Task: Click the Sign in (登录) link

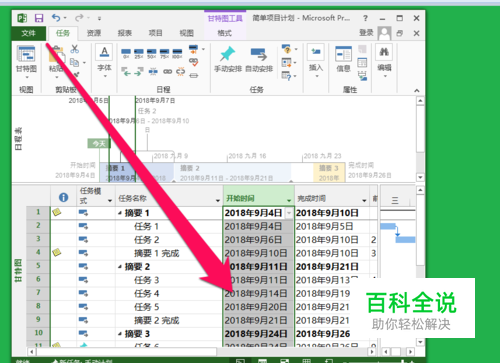Action: [x=366, y=33]
